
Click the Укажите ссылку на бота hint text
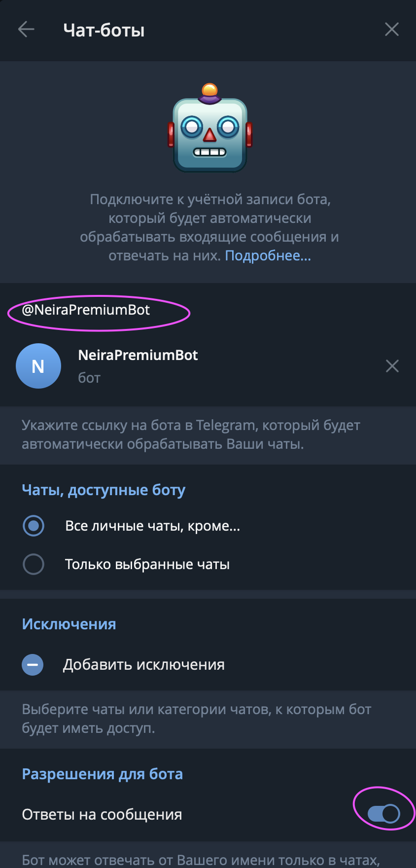pos(191,434)
